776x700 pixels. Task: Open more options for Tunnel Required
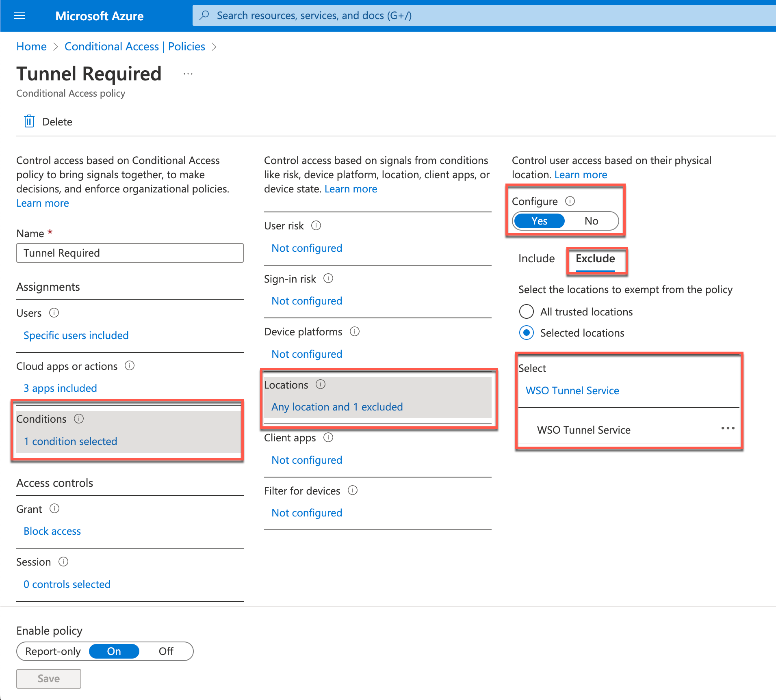tap(188, 73)
